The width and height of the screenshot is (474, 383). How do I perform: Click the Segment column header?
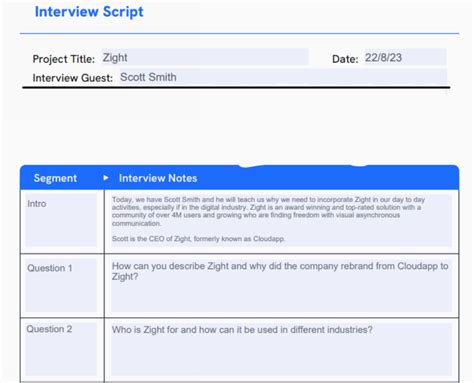point(55,178)
